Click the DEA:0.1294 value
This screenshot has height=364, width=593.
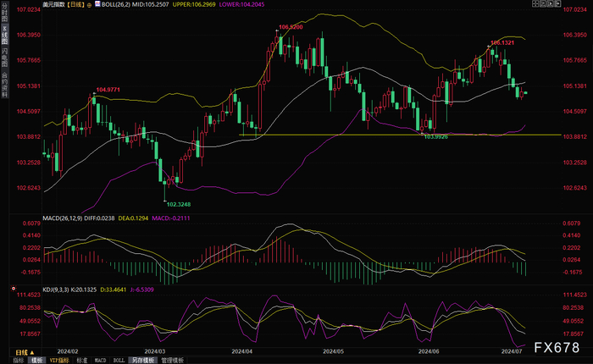coord(133,218)
